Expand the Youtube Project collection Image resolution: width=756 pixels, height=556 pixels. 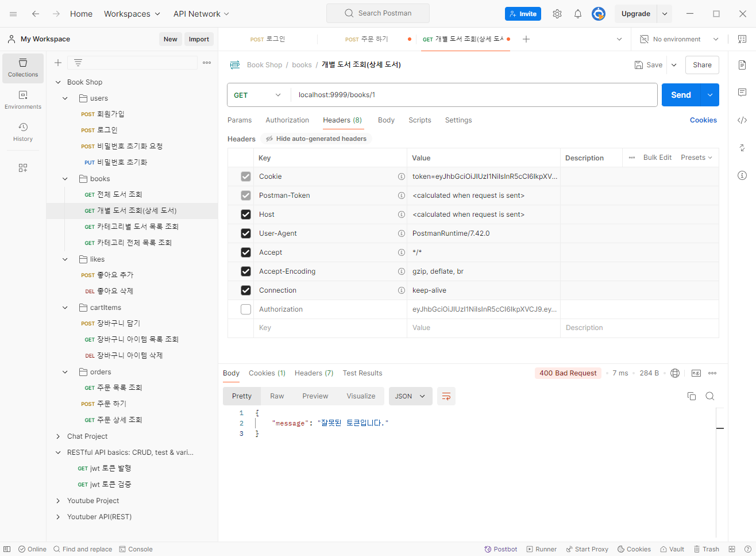click(58, 501)
